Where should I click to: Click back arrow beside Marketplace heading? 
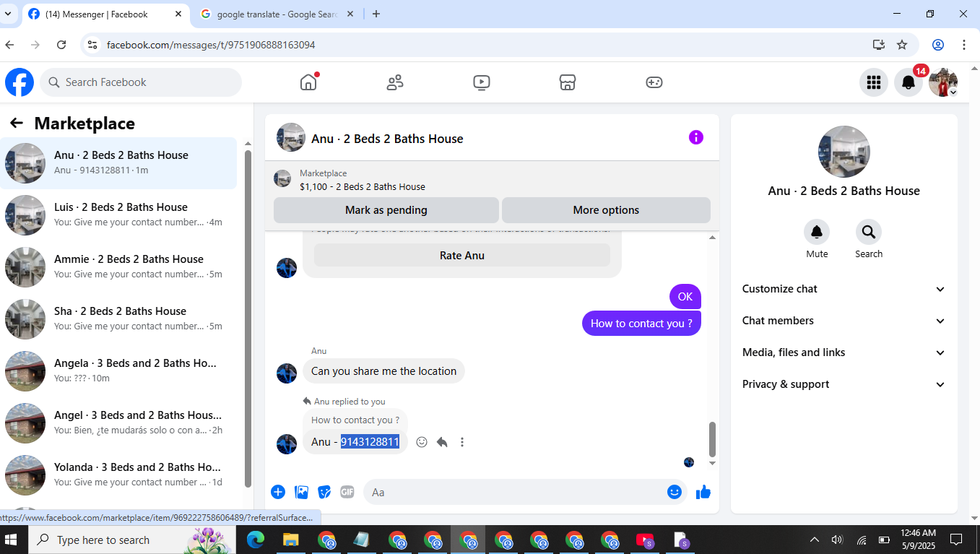[17, 124]
